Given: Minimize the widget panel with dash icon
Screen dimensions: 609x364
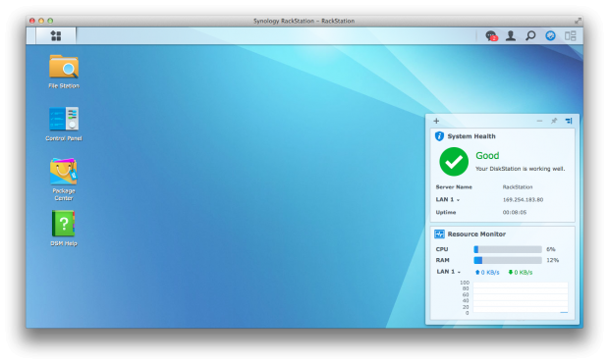Looking at the screenshot, I should pos(539,121).
